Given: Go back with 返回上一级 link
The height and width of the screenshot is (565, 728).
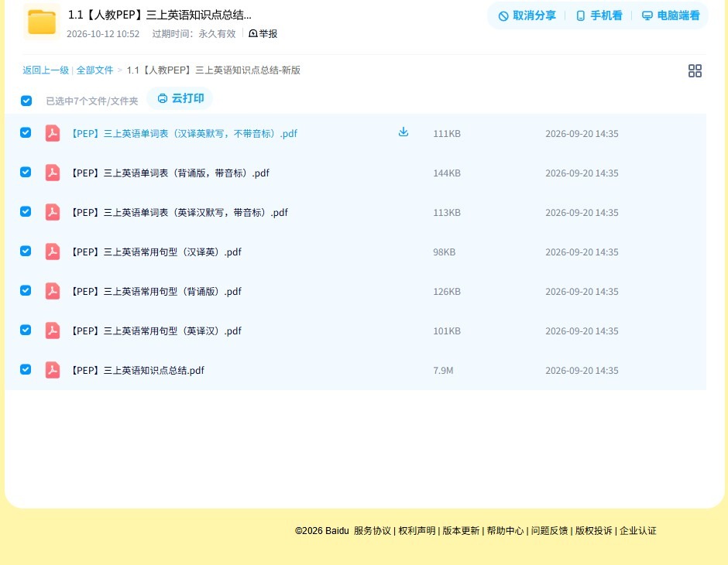Looking at the screenshot, I should (46, 70).
